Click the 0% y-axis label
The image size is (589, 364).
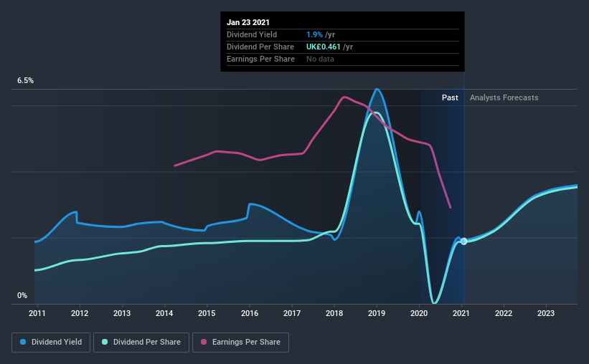(22, 296)
